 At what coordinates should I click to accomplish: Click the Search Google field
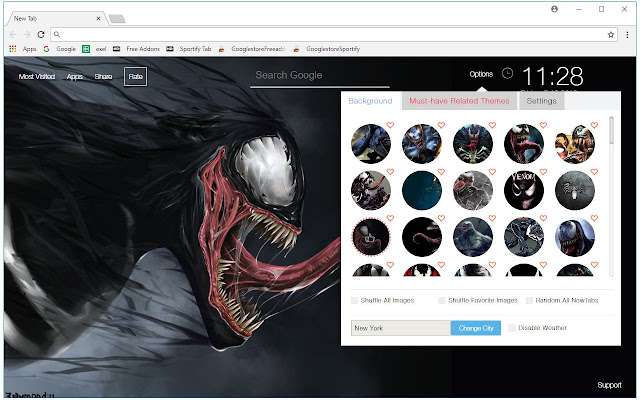[x=320, y=76]
